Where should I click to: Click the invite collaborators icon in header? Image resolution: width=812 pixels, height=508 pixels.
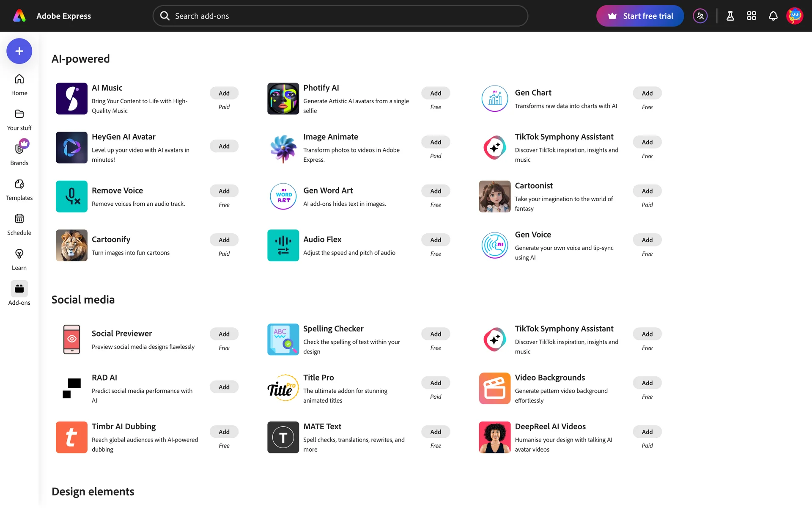click(x=700, y=16)
